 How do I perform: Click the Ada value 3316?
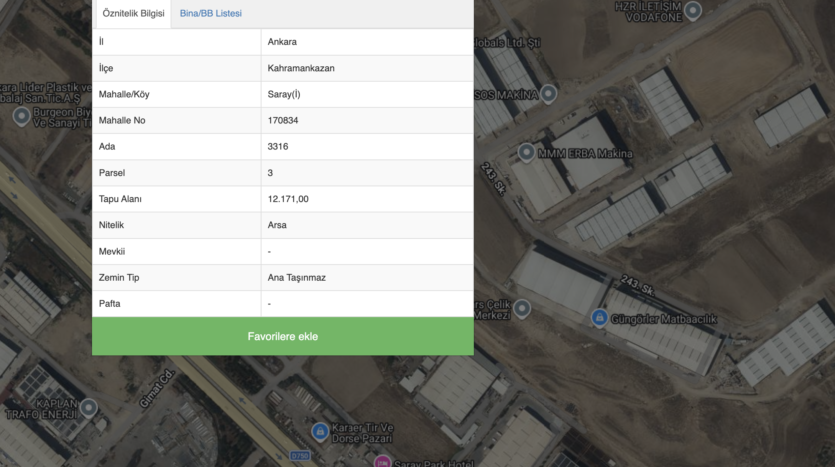279,147
